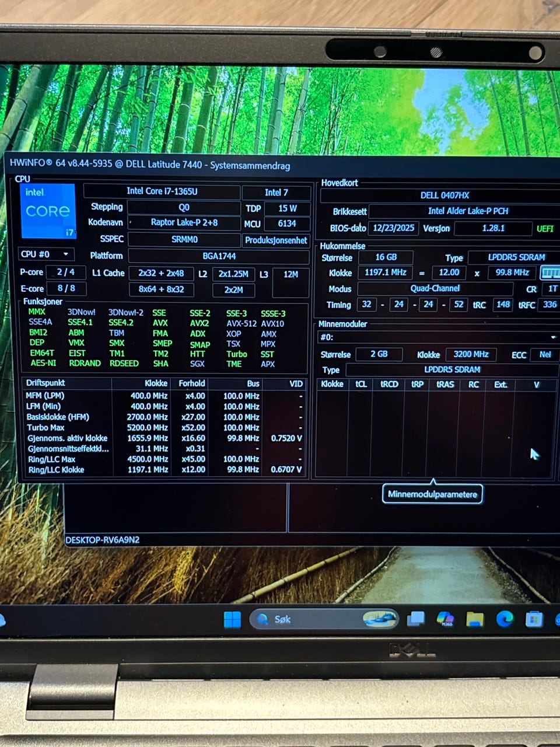Click the Quad-Channel mode field
The height and width of the screenshot is (747, 560).
click(x=435, y=288)
